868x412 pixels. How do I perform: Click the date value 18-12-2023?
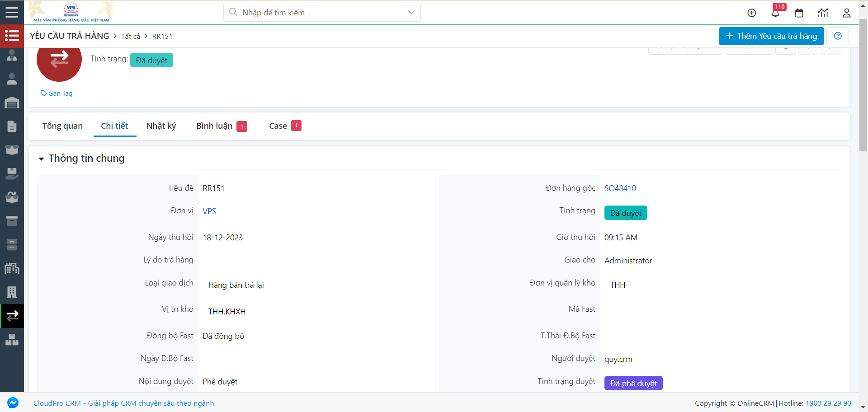click(x=222, y=238)
